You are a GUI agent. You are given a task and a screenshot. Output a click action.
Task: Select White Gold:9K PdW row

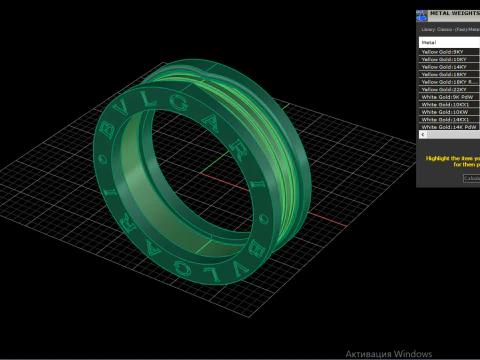coord(449,97)
